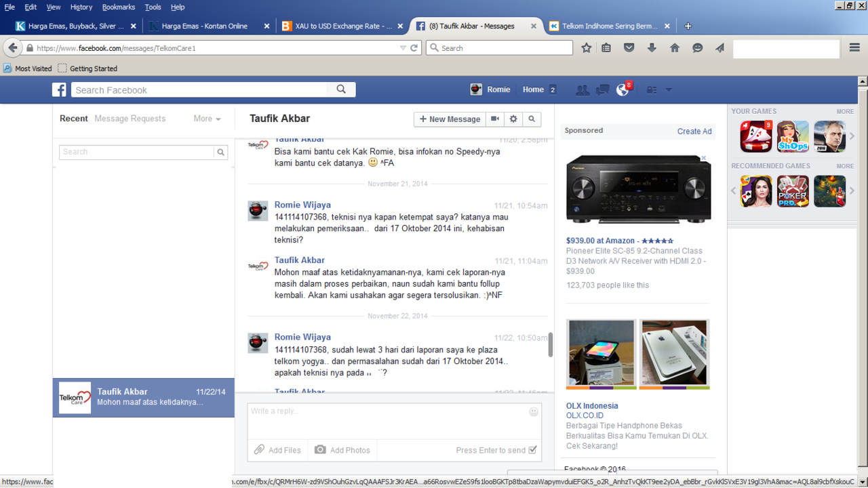Click MORE link beside Your Games

point(845,112)
